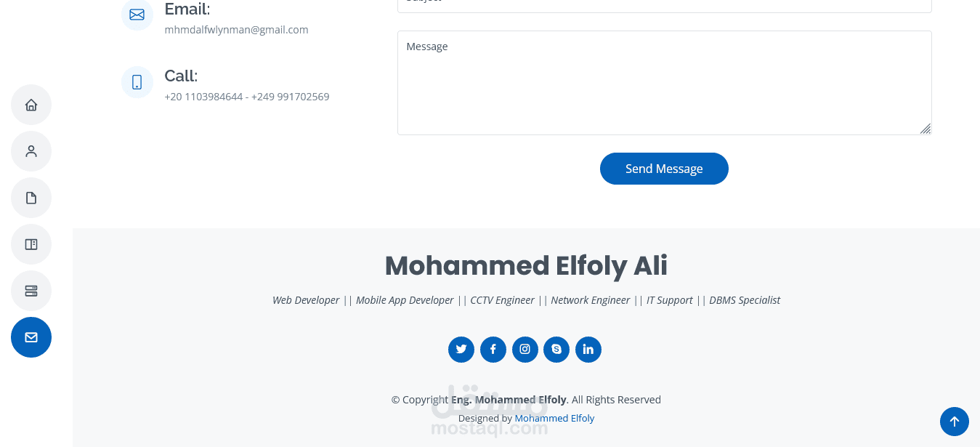
Task: Click the phone icon beside Call
Action: tap(137, 82)
